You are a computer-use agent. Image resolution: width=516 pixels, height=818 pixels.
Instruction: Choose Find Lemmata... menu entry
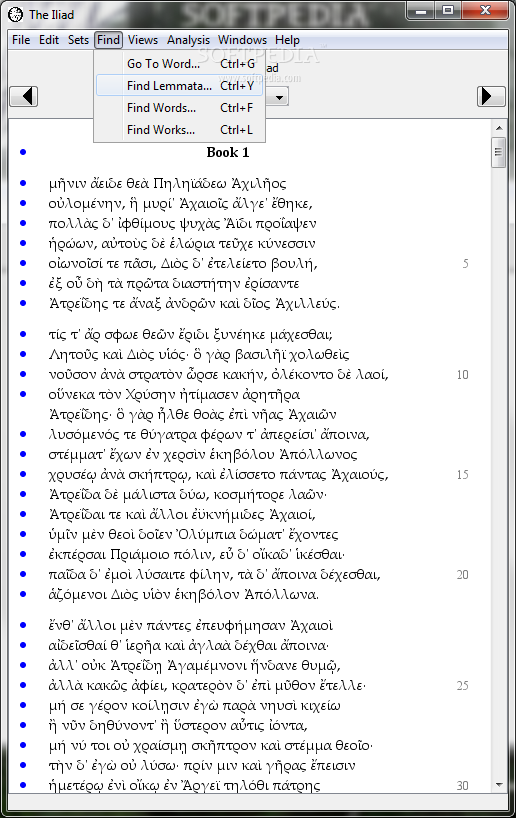point(179,86)
